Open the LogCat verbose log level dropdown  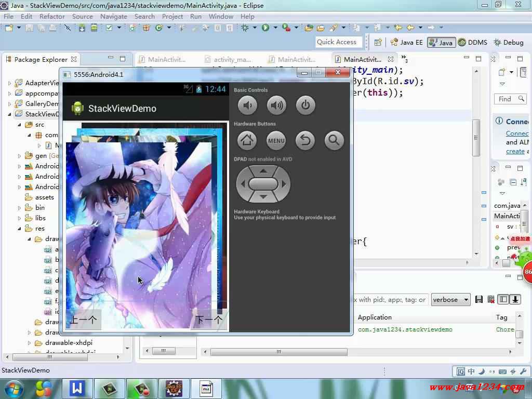click(450, 300)
